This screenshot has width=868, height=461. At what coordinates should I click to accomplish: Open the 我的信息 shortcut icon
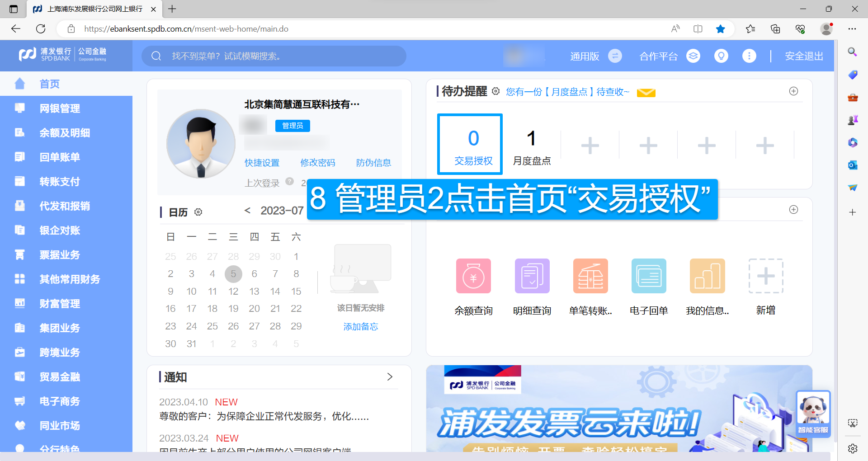[x=708, y=276]
